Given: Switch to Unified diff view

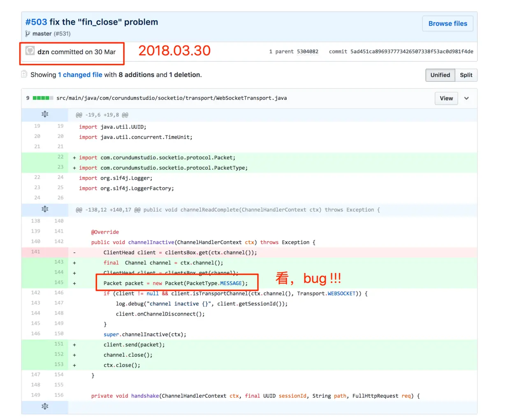Looking at the screenshot, I should click(x=440, y=75).
